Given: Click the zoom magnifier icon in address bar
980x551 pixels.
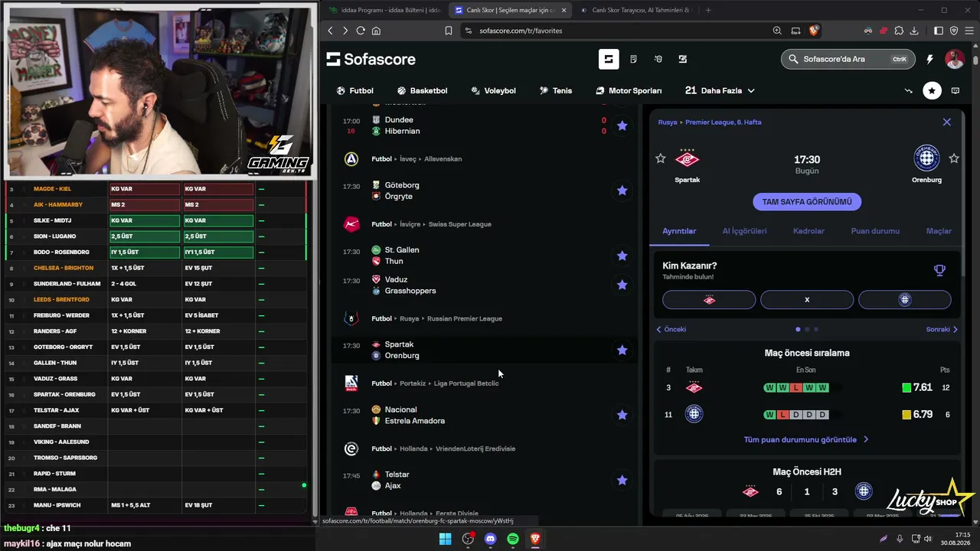Looking at the screenshot, I should [x=777, y=31].
